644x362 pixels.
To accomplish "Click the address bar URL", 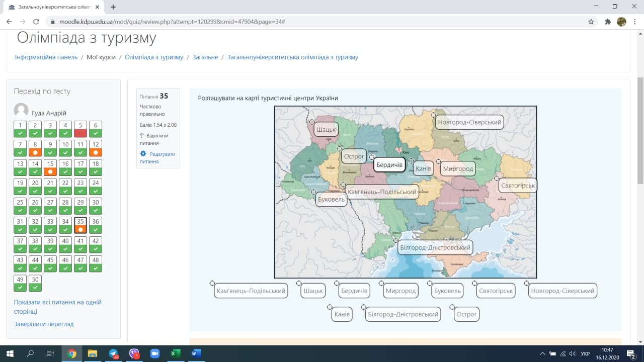I will click(x=173, y=22).
